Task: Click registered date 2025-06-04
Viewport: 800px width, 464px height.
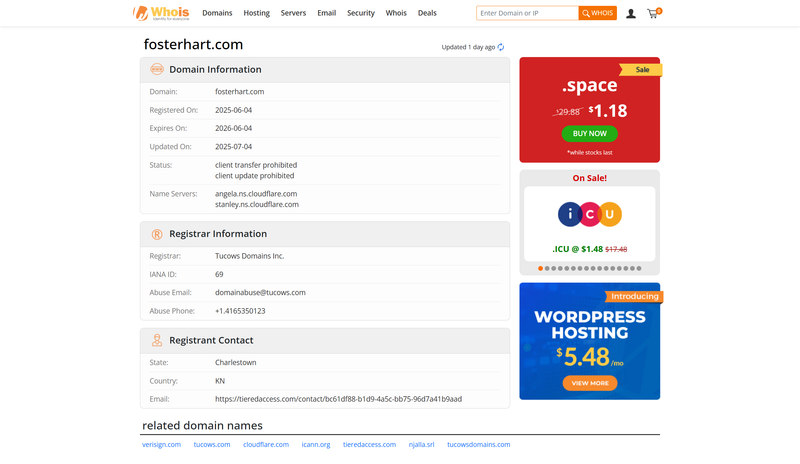Action: point(233,110)
